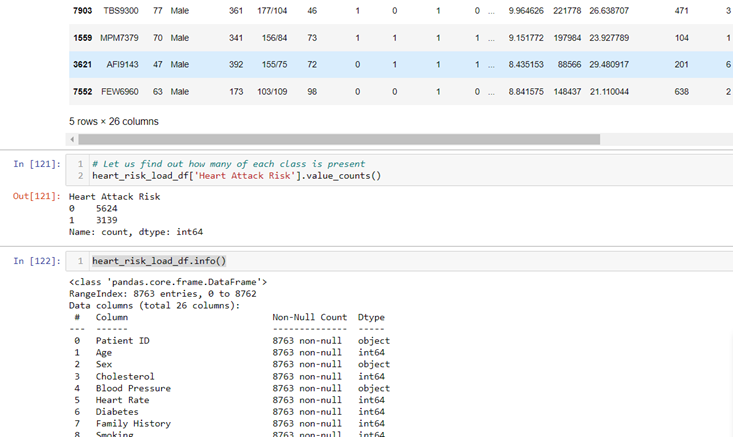Click the Out[121] output prompt
The image size is (733, 437).
[37, 196]
